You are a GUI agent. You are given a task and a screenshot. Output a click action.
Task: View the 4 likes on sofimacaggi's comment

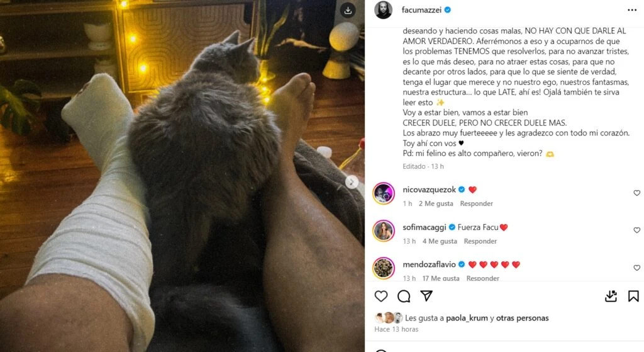point(440,241)
